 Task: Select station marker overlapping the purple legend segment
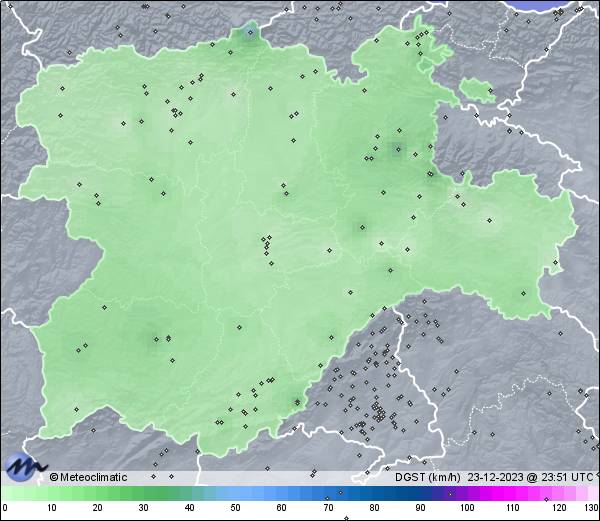coord(450,494)
